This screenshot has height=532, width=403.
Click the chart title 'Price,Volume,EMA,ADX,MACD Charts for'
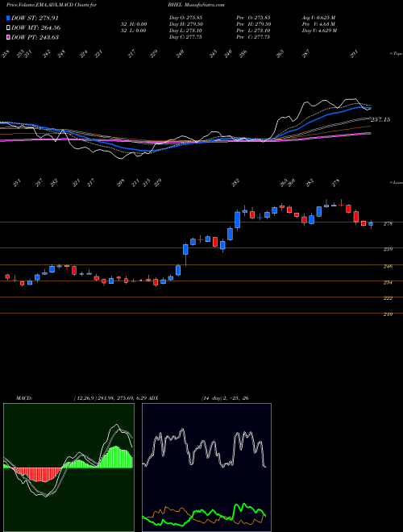point(52,6)
